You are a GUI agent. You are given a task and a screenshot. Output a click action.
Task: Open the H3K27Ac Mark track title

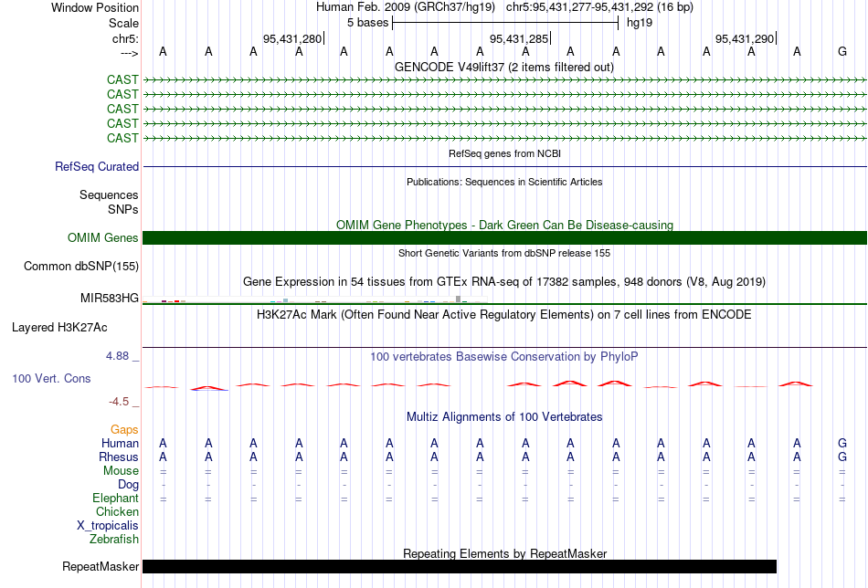pyautogui.click(x=504, y=315)
